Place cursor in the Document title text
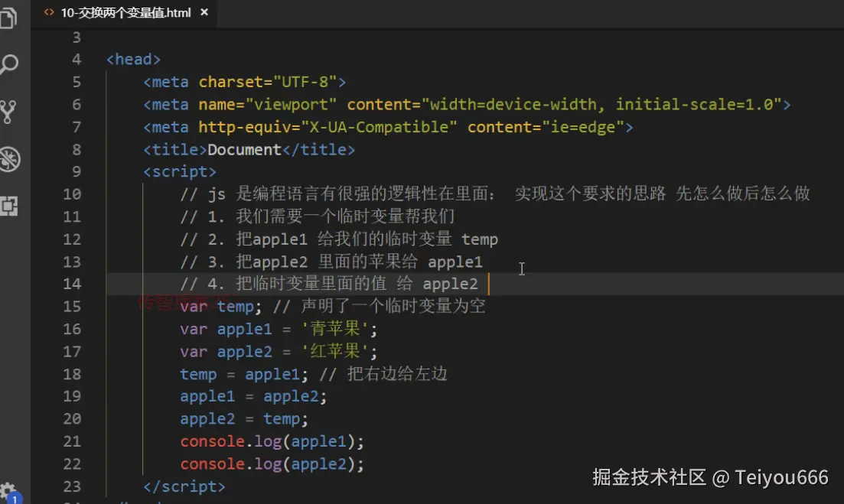This screenshot has width=844, height=504. pyautogui.click(x=245, y=150)
